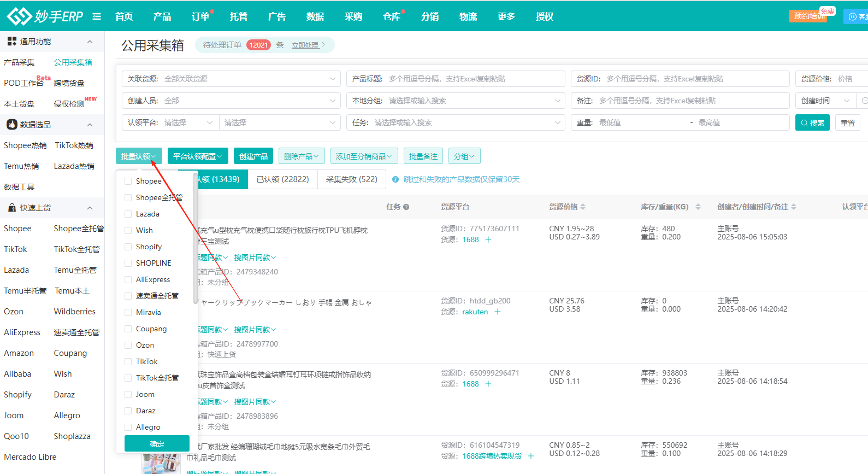Screen dimensions: 868x474
Task: Click plus icon next to 1688 source 650999296471
Action: click(x=488, y=384)
